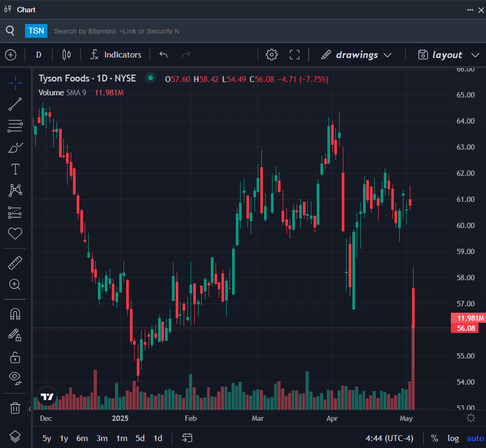Toggle auto scale mode
This screenshot has width=486, height=448.
tap(475, 438)
